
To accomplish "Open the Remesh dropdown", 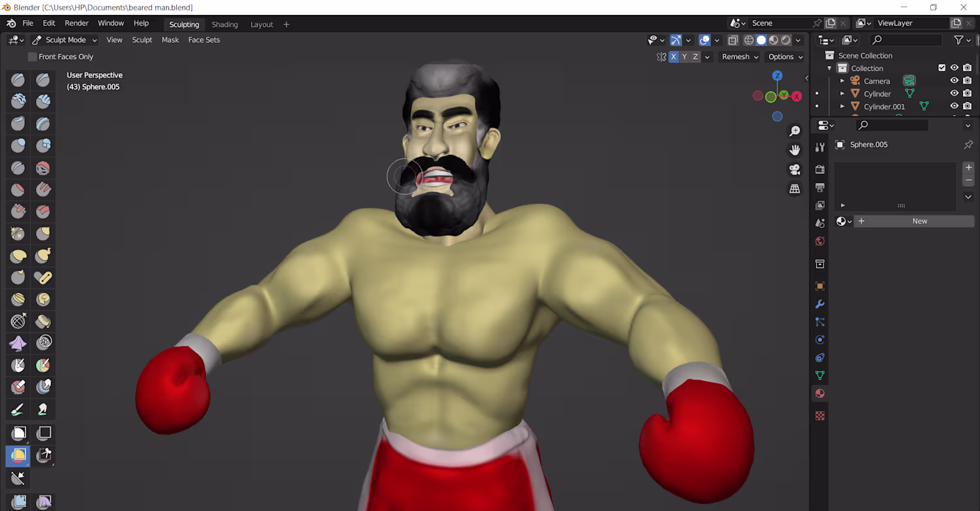I will (740, 57).
